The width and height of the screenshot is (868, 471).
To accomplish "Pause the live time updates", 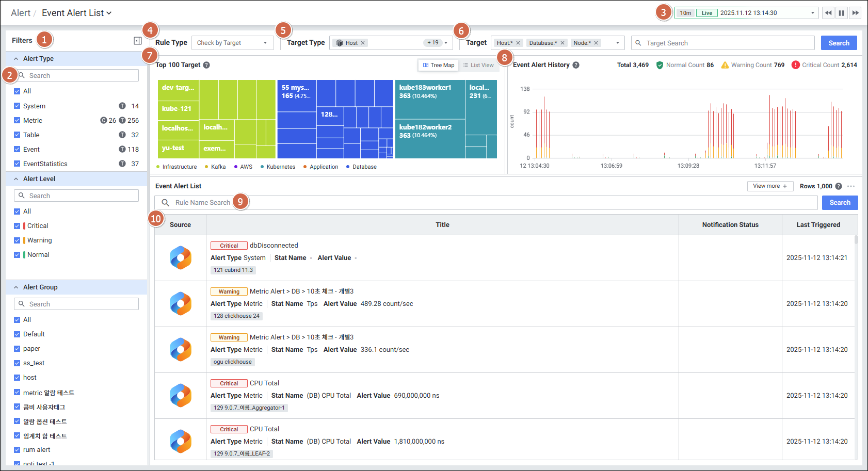I will point(841,13).
